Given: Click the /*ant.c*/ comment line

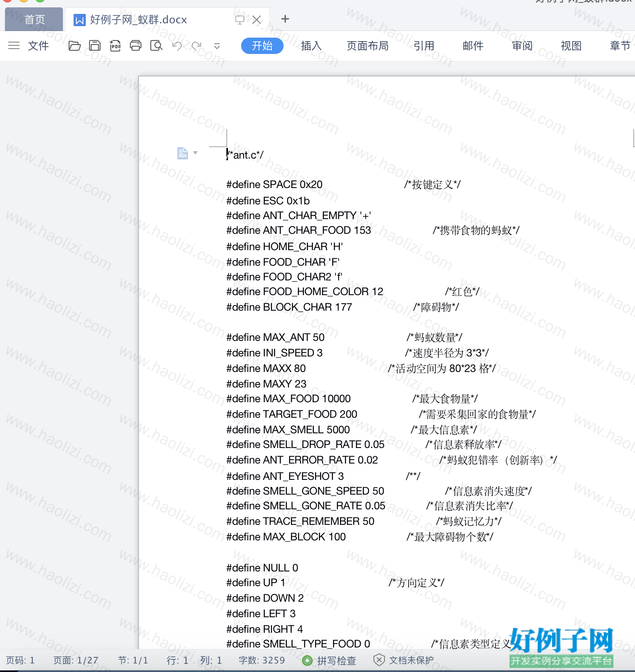Looking at the screenshot, I should tap(245, 155).
